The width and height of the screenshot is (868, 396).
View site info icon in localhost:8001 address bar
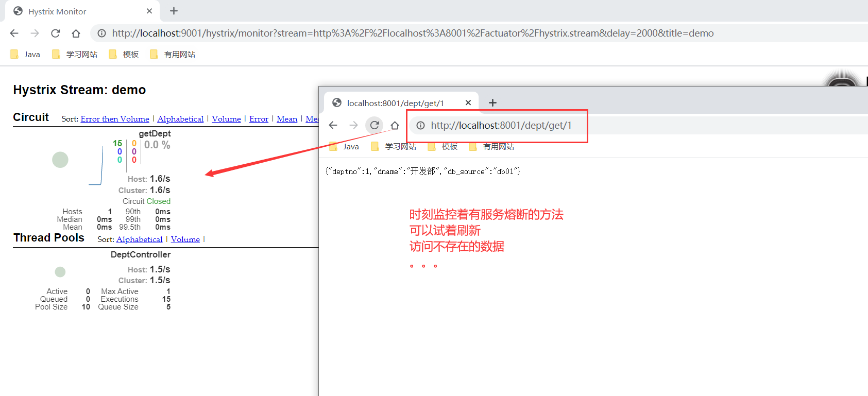[x=421, y=126]
